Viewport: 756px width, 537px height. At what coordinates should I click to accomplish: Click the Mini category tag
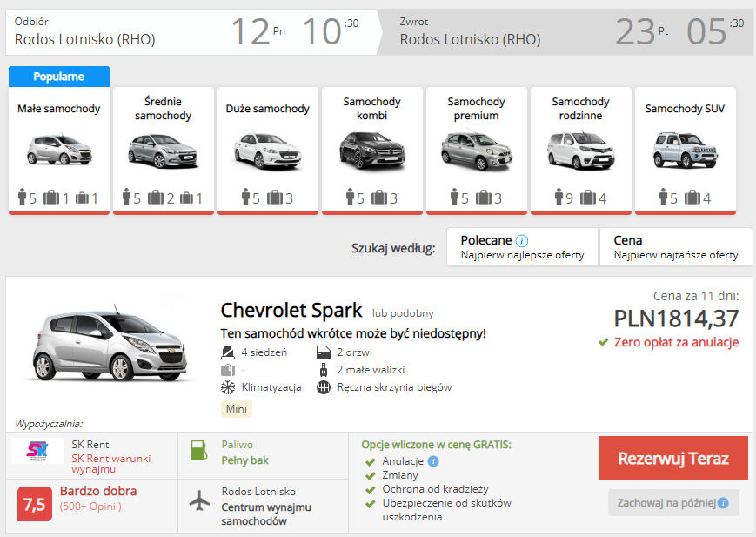237,409
